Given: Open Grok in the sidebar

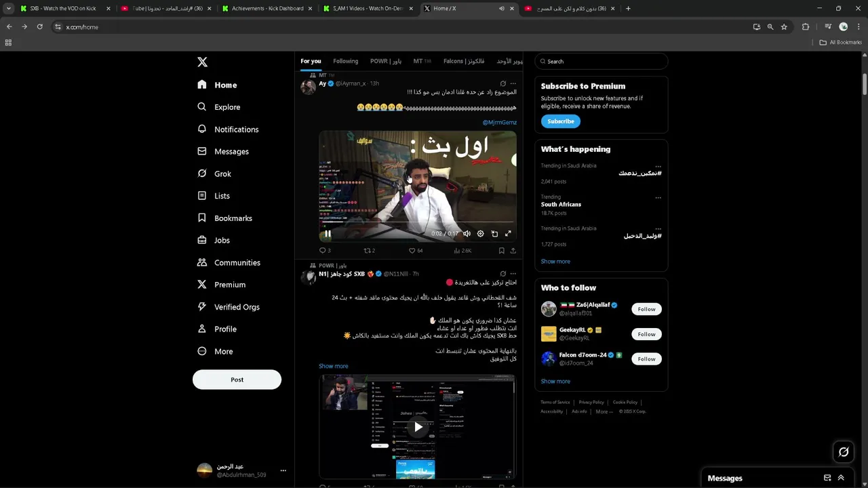Looking at the screenshot, I should click(214, 174).
